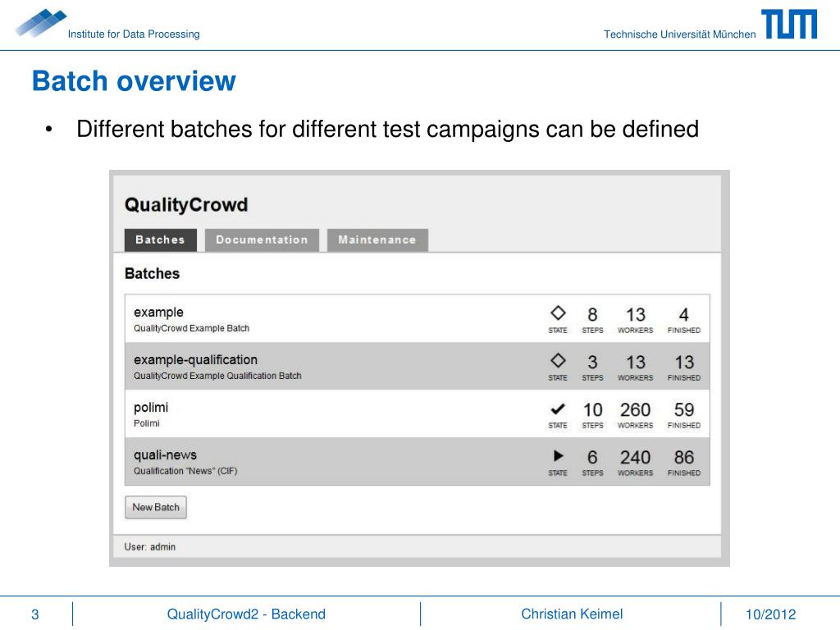This screenshot has height=630, width=840.
Task: Click the TUM logo
Action: [789, 24]
